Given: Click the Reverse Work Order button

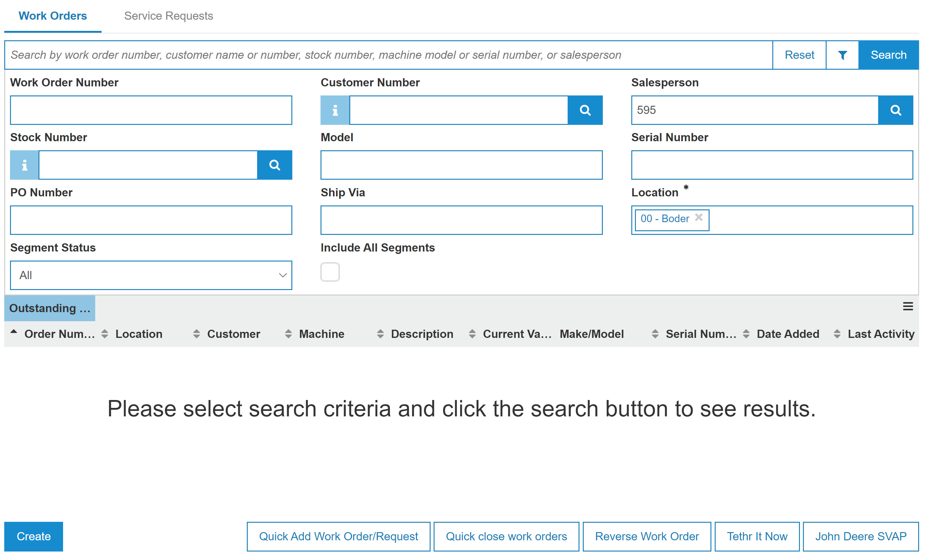Looking at the screenshot, I should [647, 536].
